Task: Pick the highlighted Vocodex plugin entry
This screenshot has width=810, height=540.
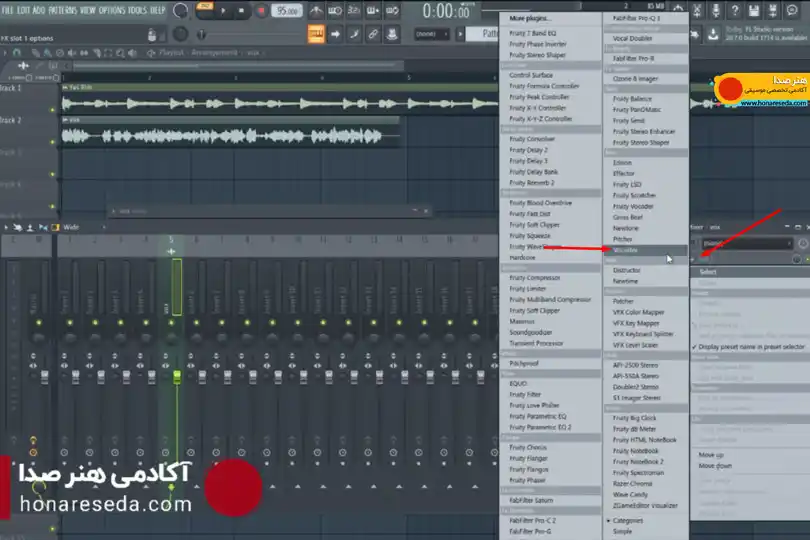Action: (x=646, y=250)
